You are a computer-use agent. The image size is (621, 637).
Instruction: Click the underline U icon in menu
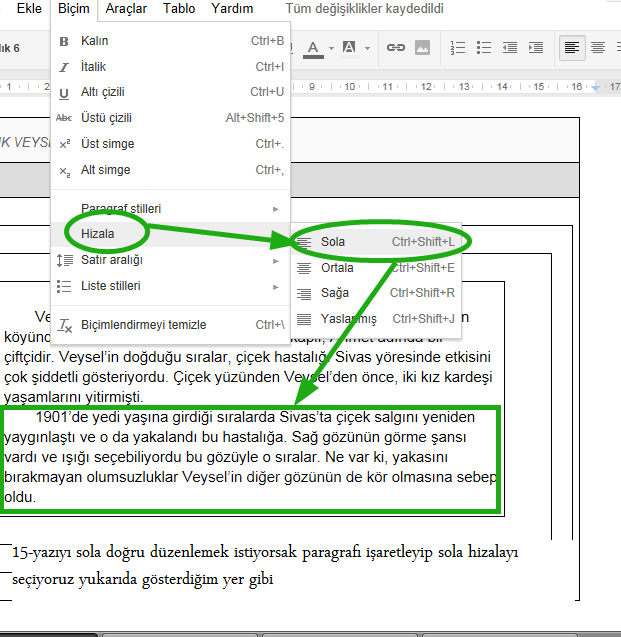64,93
